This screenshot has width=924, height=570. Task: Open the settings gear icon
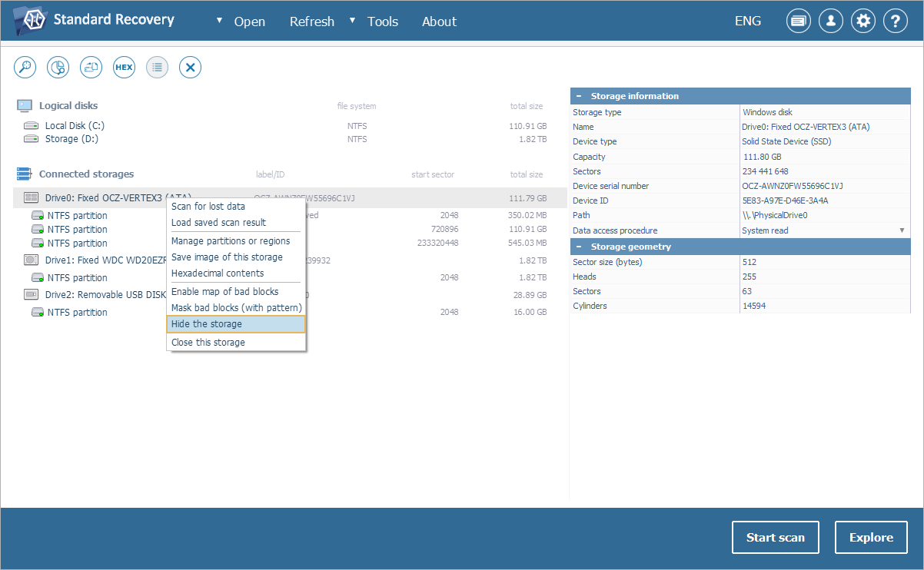click(863, 22)
